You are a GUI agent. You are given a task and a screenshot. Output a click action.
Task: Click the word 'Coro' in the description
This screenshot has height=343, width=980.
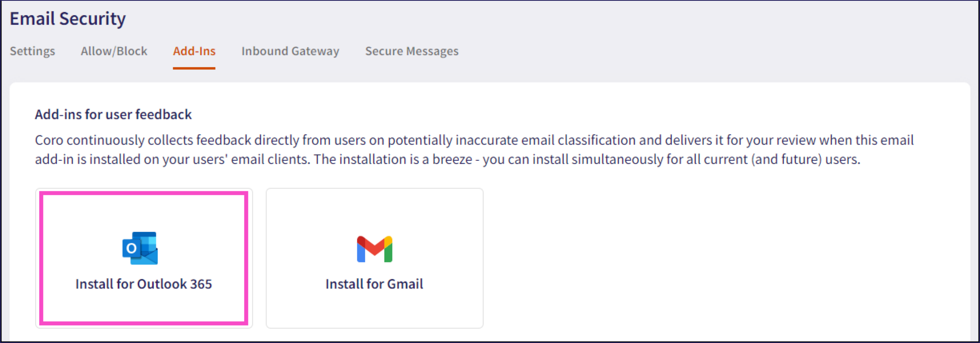pos(49,140)
